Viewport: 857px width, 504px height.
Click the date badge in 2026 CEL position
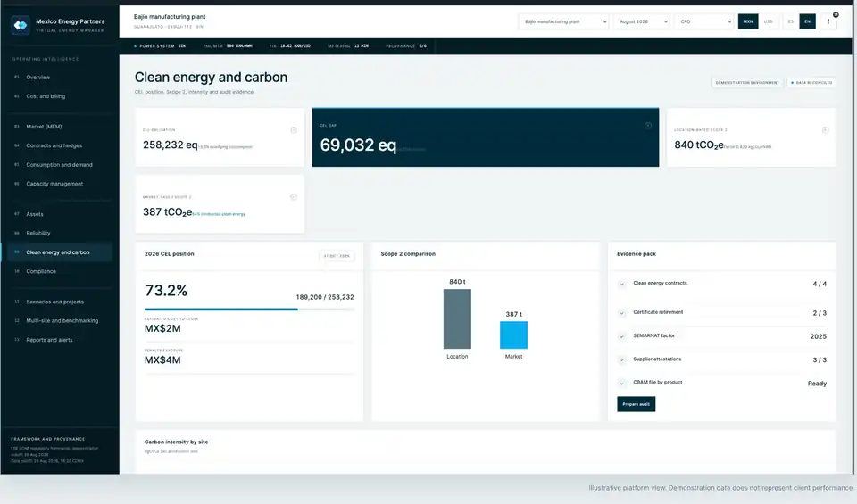(337, 255)
